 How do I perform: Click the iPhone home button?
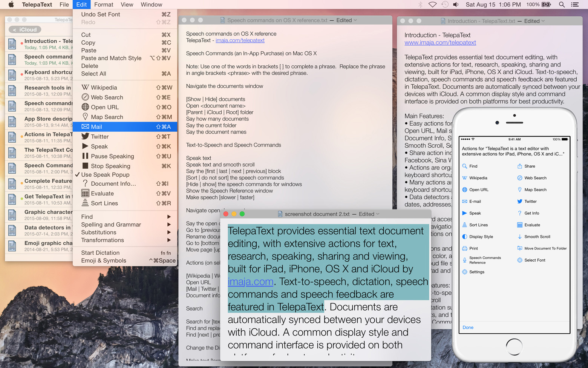pos(514,347)
